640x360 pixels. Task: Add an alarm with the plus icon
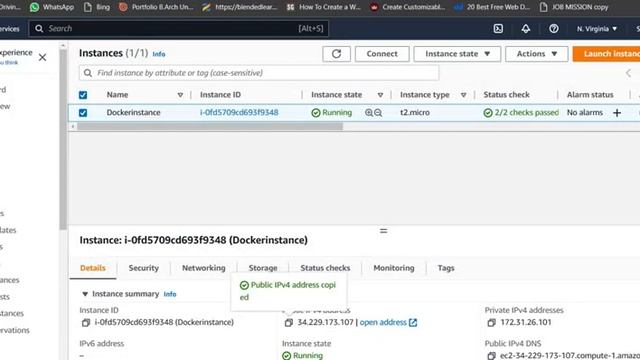(x=617, y=113)
